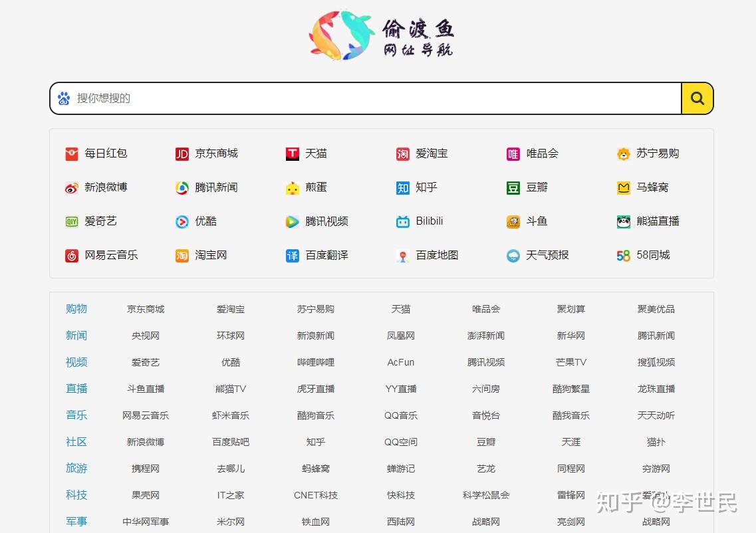This screenshot has height=533, width=756.
Task: Click the Baidu paw search engine icon
Action: [x=64, y=98]
